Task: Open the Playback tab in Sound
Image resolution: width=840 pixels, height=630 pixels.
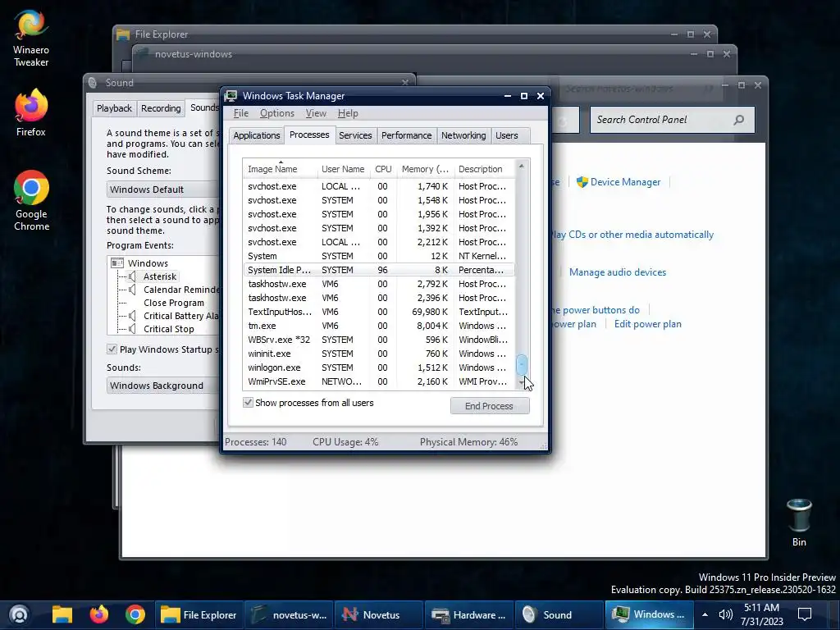Action: [x=114, y=108]
